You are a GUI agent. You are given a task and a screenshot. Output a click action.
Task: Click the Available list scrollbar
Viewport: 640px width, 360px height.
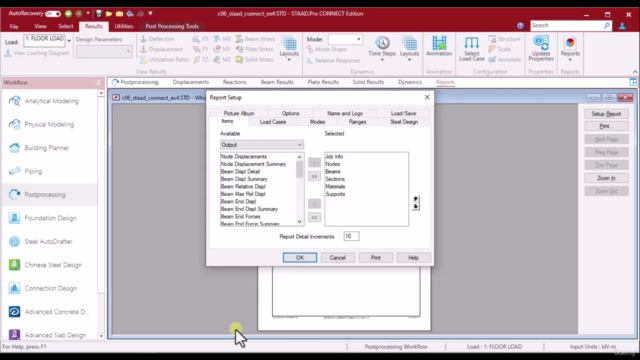click(300, 189)
